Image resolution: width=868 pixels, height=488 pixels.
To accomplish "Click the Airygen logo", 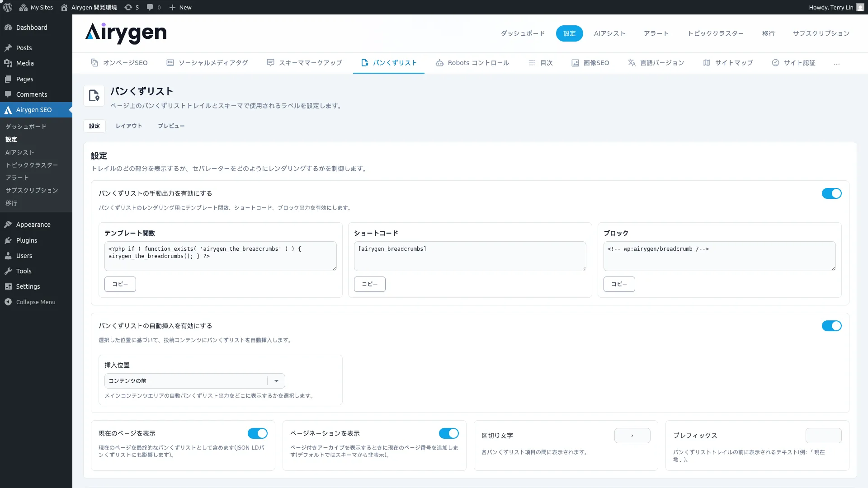I will click(126, 33).
